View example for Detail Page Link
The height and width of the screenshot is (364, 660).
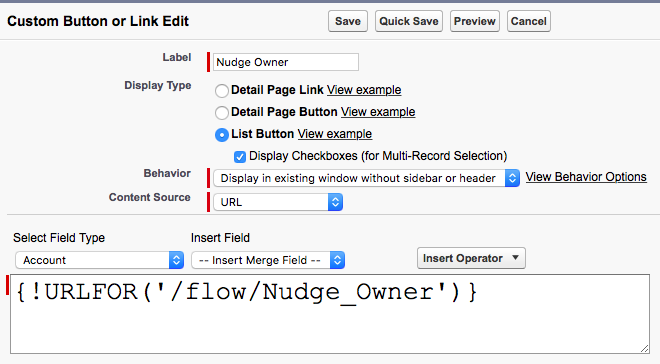click(x=364, y=90)
